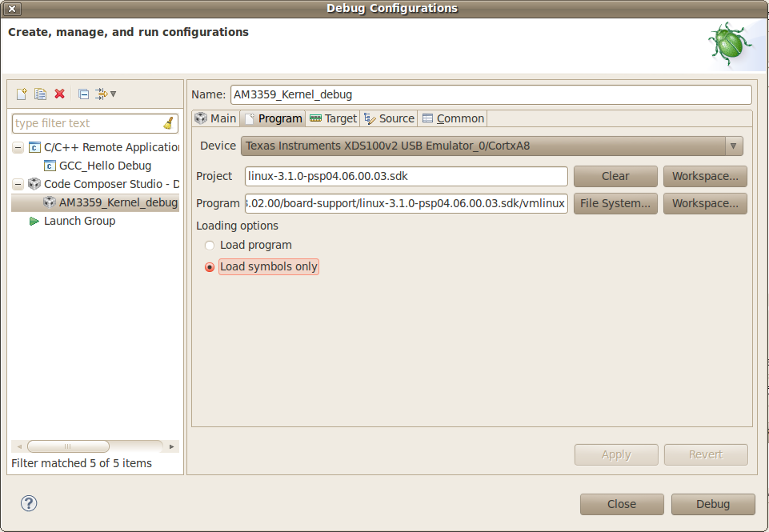Click the Launch Group green arrow icon
The image size is (769, 532).
pos(34,222)
